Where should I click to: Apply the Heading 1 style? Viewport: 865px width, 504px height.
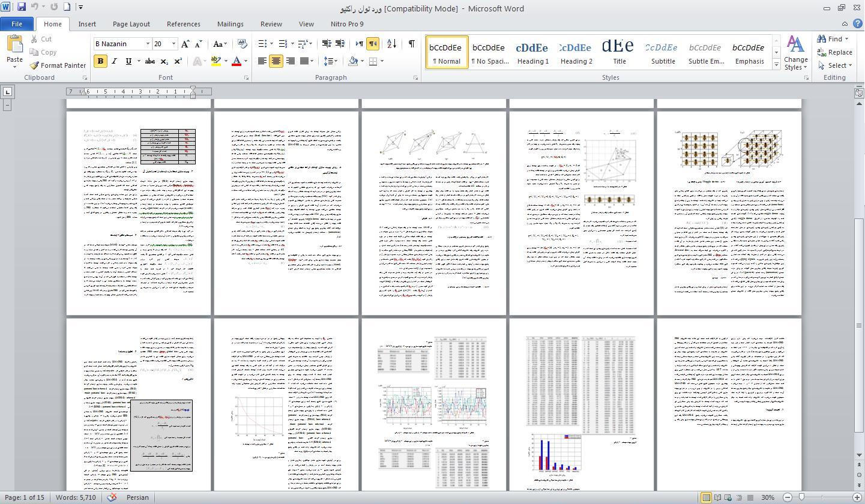(532, 52)
